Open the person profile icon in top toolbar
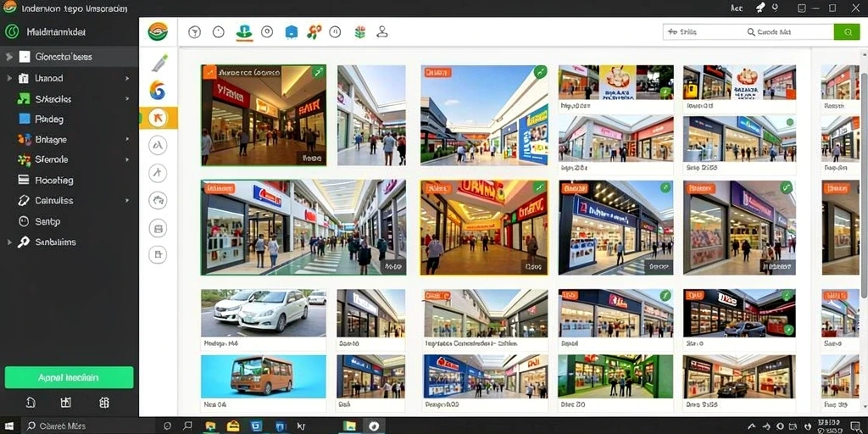Viewport: 868px width, 434px height. (382, 32)
